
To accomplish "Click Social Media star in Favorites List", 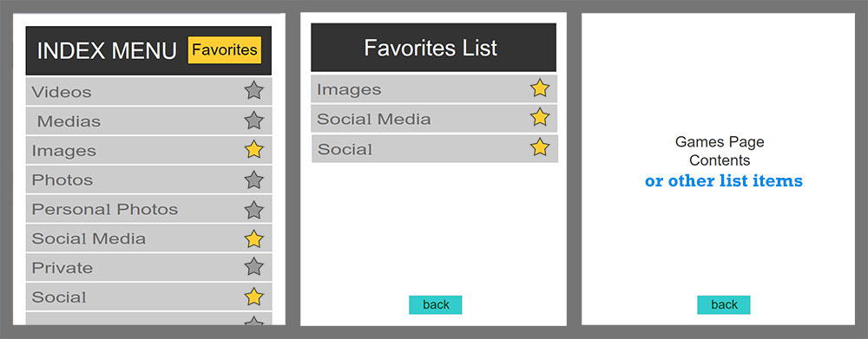I will [540, 117].
